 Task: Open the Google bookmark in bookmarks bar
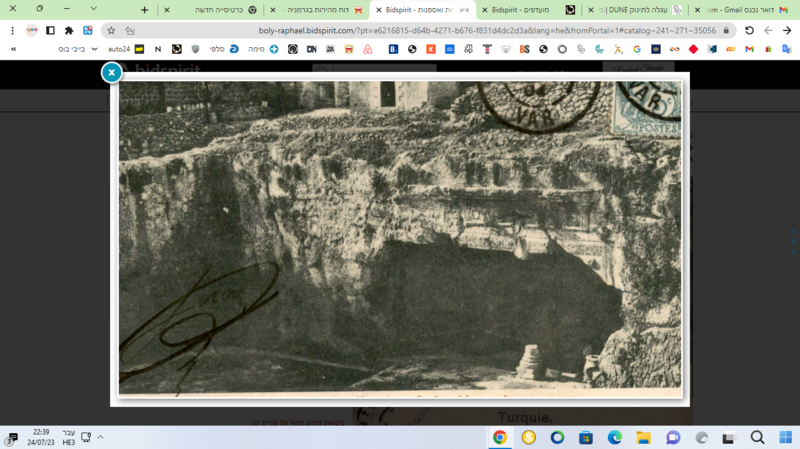tap(637, 49)
